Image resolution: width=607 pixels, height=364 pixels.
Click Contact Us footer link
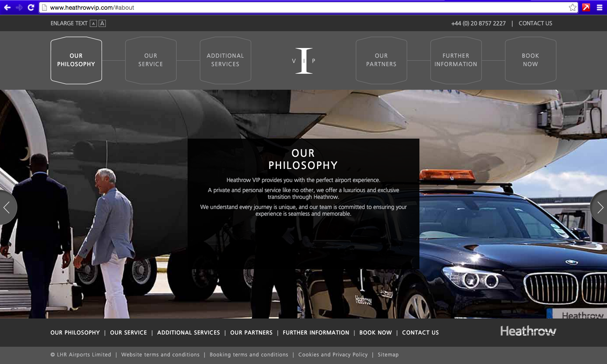pyautogui.click(x=420, y=333)
